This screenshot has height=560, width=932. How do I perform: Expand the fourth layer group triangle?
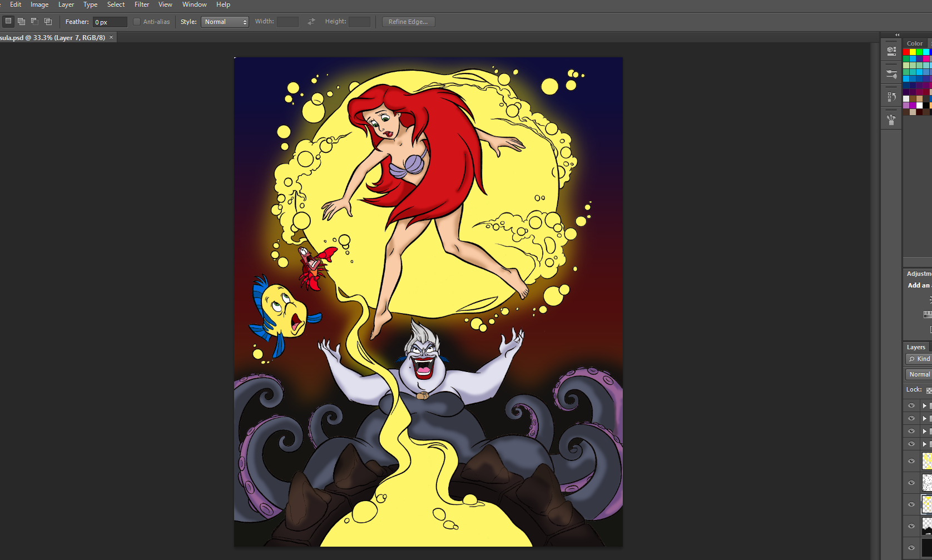pyautogui.click(x=925, y=444)
